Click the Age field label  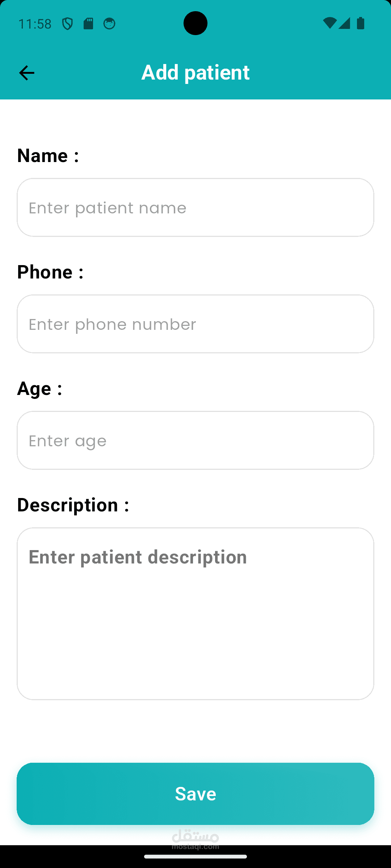[x=39, y=388]
